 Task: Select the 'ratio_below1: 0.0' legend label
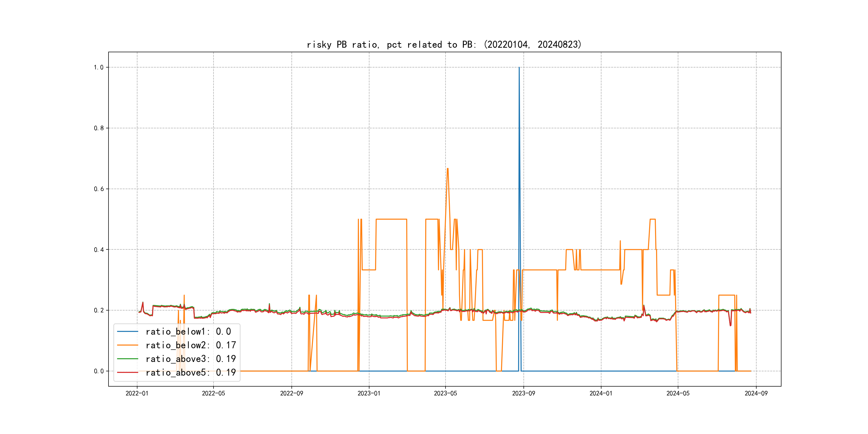click(188, 332)
